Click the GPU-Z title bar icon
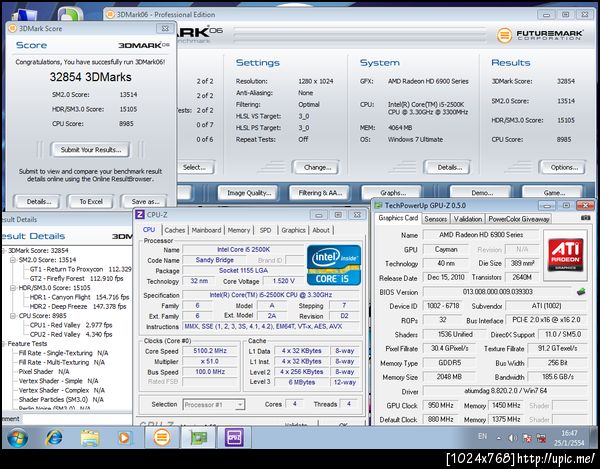Screen dimensions: 600x469 [x=378, y=205]
